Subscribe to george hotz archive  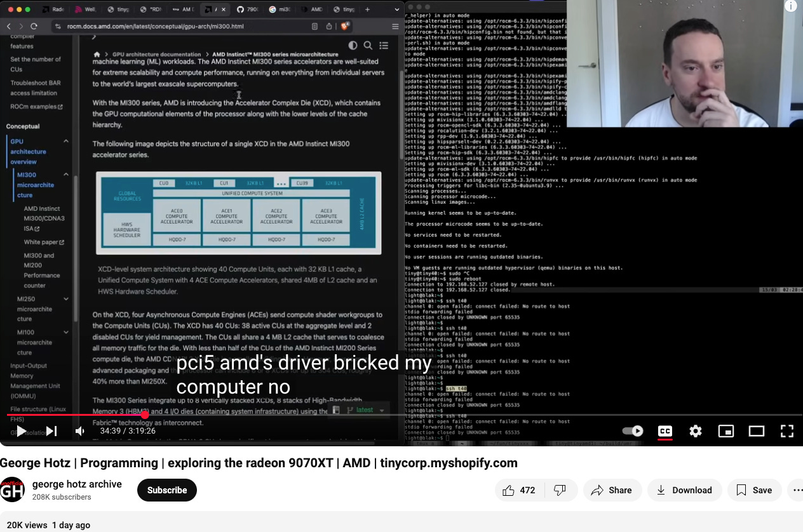coord(167,490)
